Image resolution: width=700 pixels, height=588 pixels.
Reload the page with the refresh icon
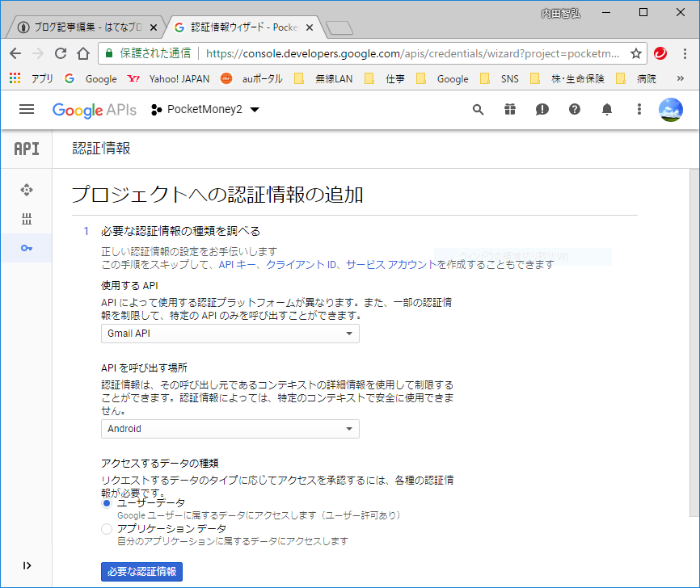pyautogui.click(x=61, y=53)
